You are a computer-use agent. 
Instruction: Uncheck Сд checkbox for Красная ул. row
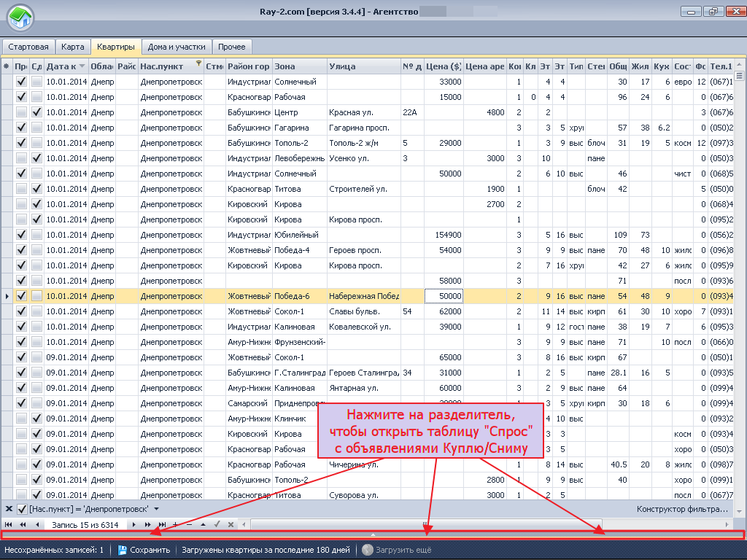click(36, 112)
